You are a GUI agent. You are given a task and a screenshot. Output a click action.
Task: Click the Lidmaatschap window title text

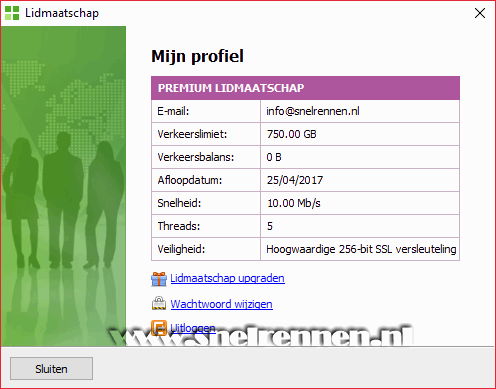pos(62,13)
